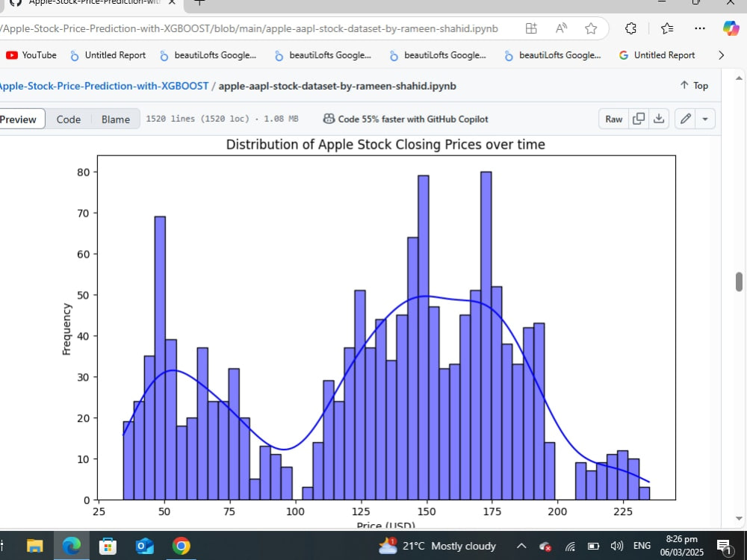747x560 pixels.
Task: Open Google Chrome taskbar icon
Action: (x=181, y=546)
